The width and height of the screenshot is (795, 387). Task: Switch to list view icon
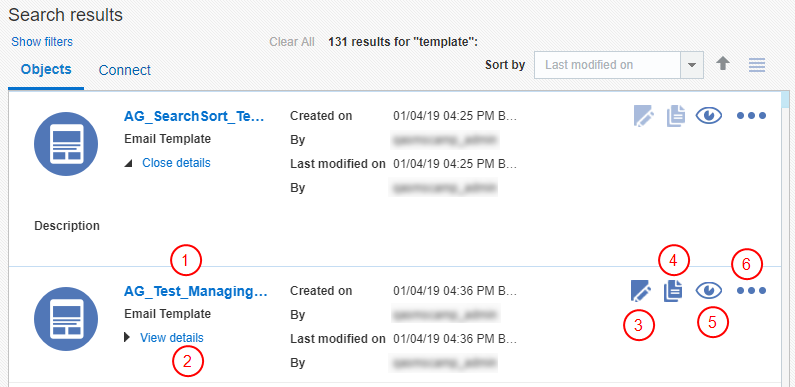[757, 65]
